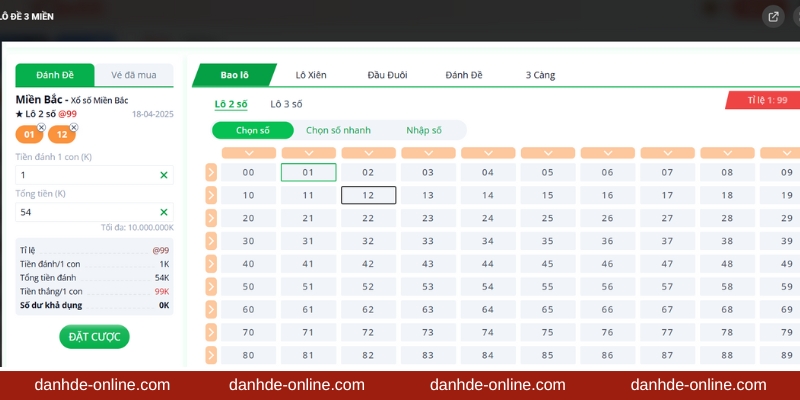
Task: Open the external link icon at top right
Action: [773, 17]
